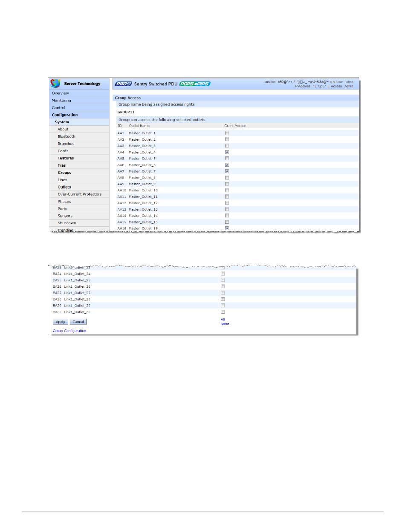Uncheck Grant Access for Master_Outlet_4
The width and height of the screenshot is (405, 532).
(227, 152)
